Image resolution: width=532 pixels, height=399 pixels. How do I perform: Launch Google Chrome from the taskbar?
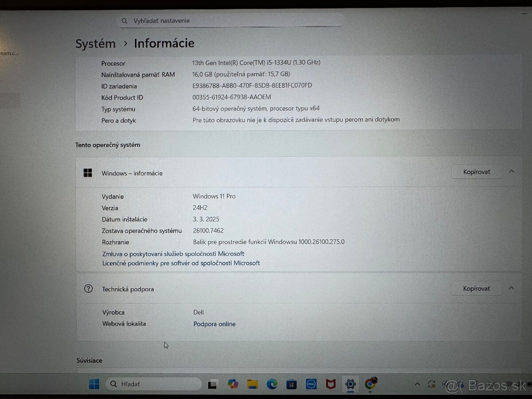coord(370,384)
